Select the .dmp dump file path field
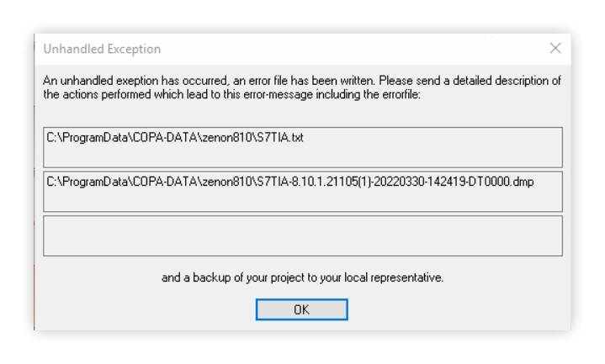This screenshot has width=605, height=364. click(x=303, y=192)
